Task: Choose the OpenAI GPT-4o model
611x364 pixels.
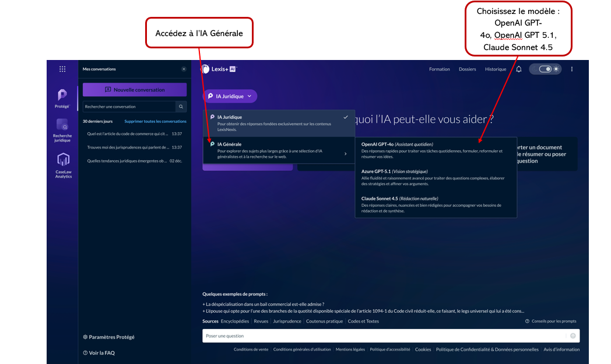Action: click(x=435, y=150)
